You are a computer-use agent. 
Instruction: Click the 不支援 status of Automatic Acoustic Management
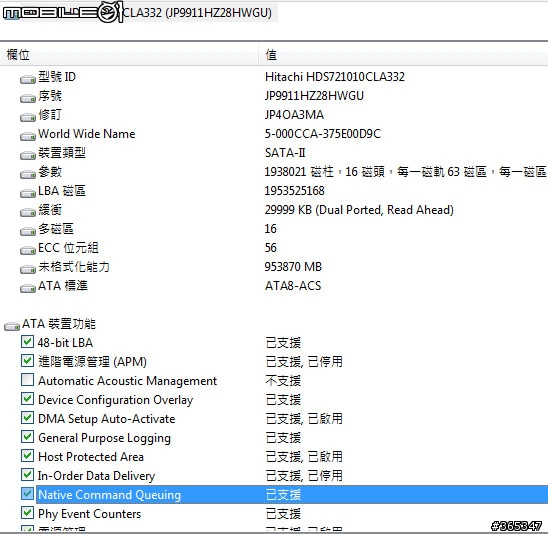pyautogui.click(x=283, y=380)
